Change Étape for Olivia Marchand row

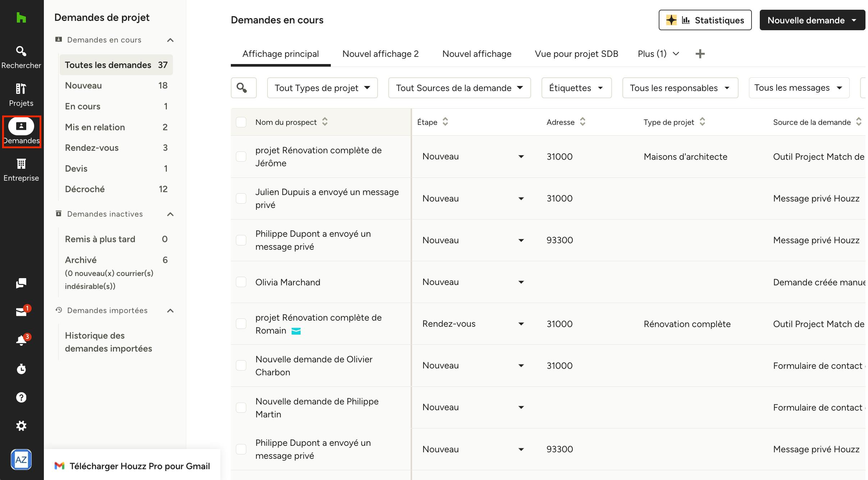click(473, 282)
